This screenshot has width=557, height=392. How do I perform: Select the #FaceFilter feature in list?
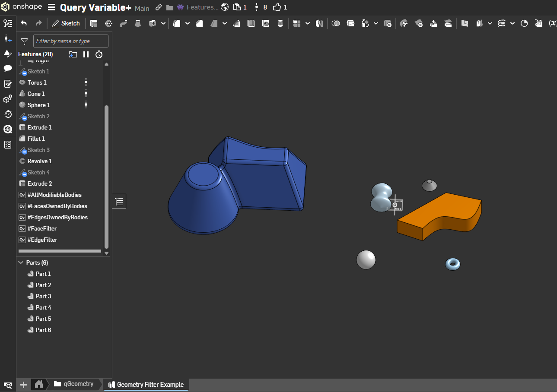point(42,228)
